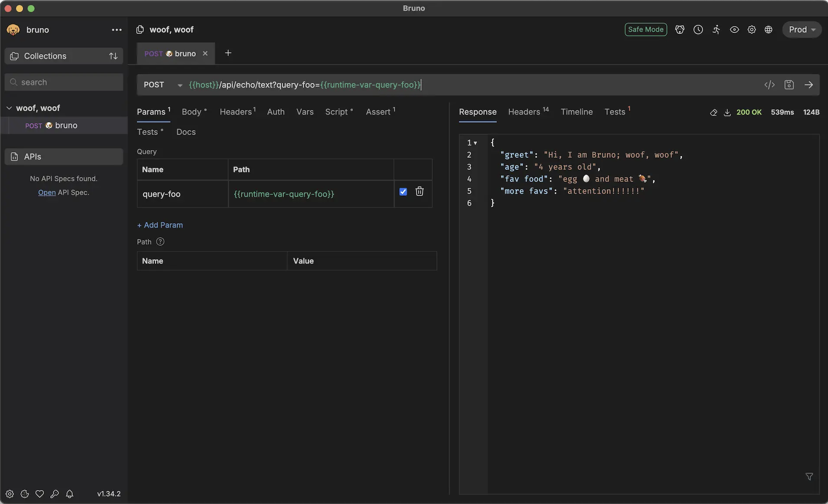
Task: Delete the query-foo param row
Action: click(x=419, y=191)
